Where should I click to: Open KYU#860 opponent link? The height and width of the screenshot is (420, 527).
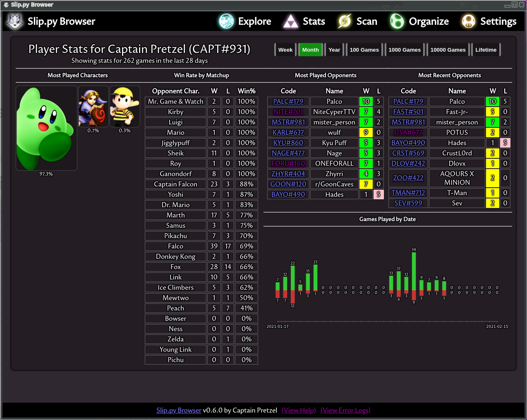(x=288, y=143)
